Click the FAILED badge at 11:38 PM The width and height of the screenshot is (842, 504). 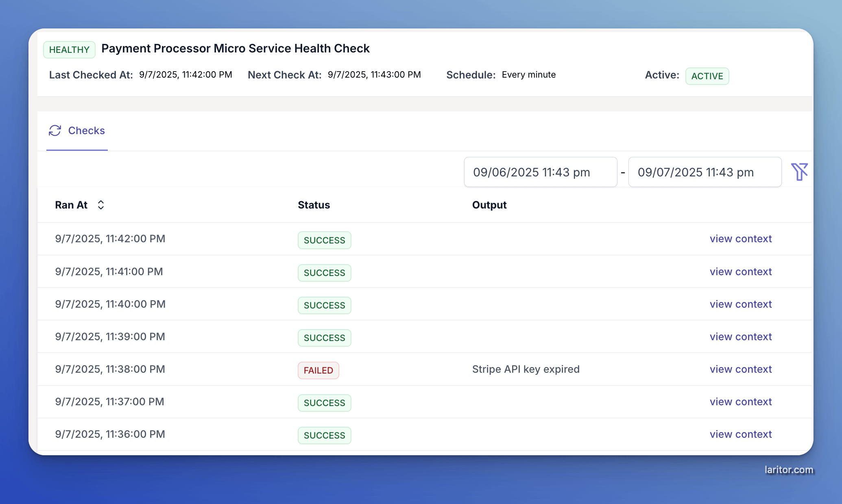tap(318, 370)
